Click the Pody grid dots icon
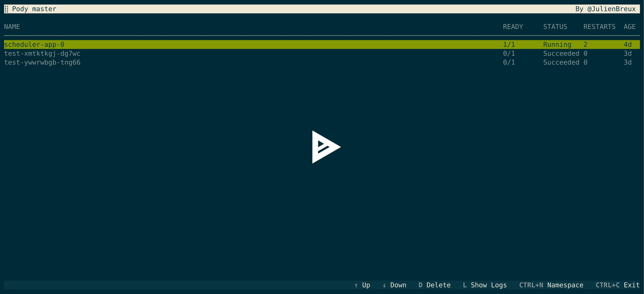 6,9
